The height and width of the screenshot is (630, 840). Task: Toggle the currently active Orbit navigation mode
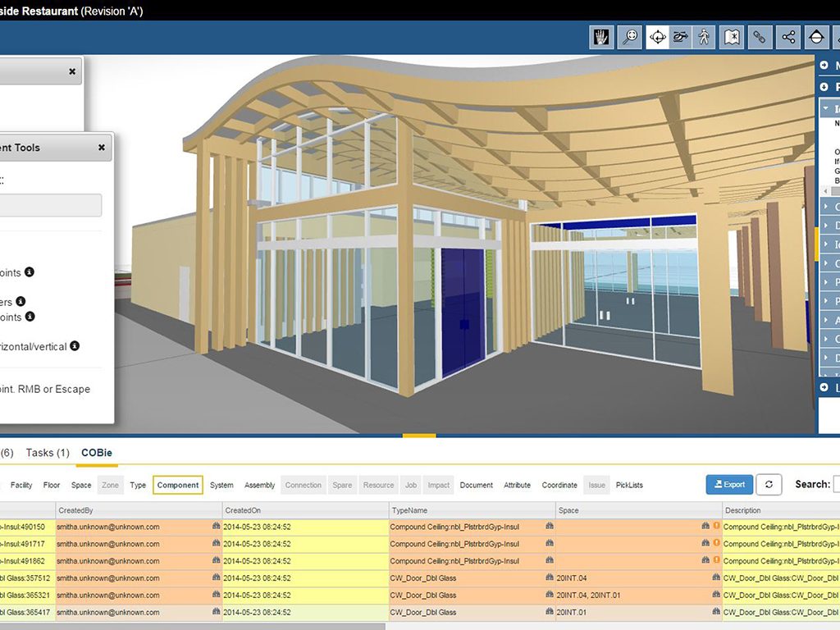pos(658,37)
